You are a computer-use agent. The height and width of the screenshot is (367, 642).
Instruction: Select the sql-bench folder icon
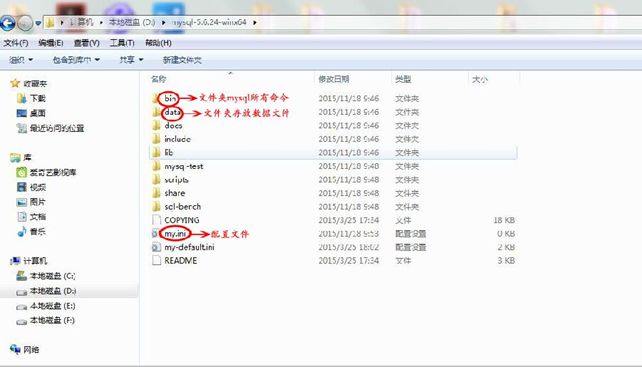coord(156,206)
